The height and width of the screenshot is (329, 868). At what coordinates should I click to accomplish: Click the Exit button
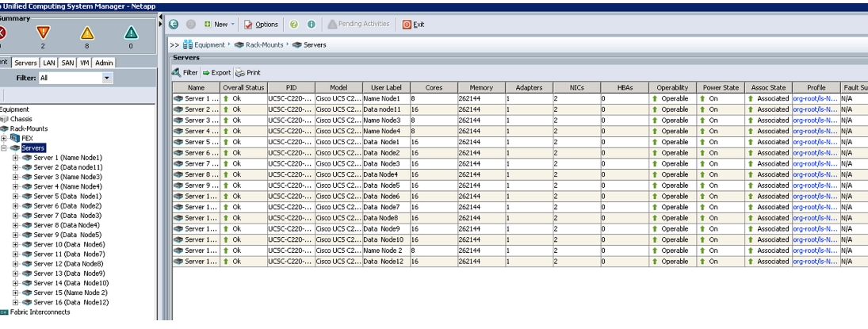[x=414, y=25]
